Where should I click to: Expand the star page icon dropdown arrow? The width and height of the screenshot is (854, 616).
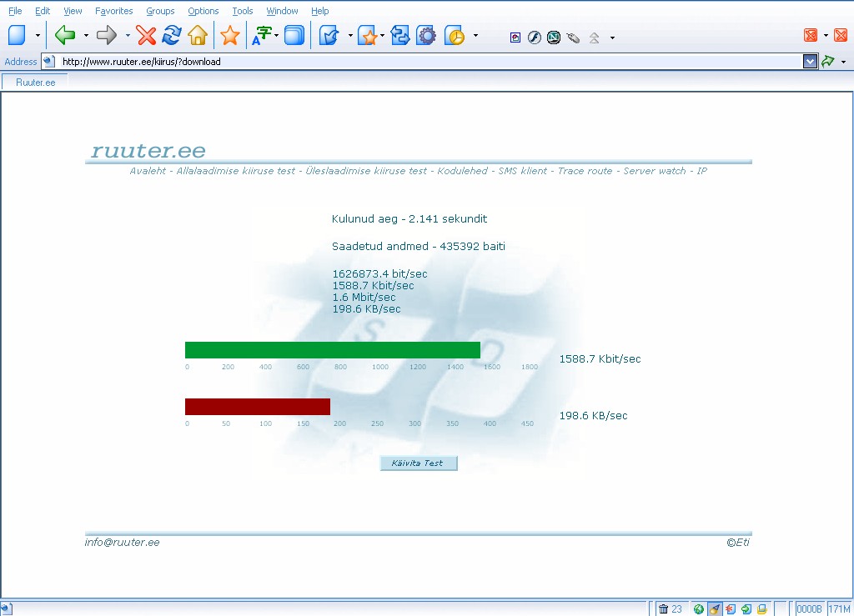[x=382, y=36]
